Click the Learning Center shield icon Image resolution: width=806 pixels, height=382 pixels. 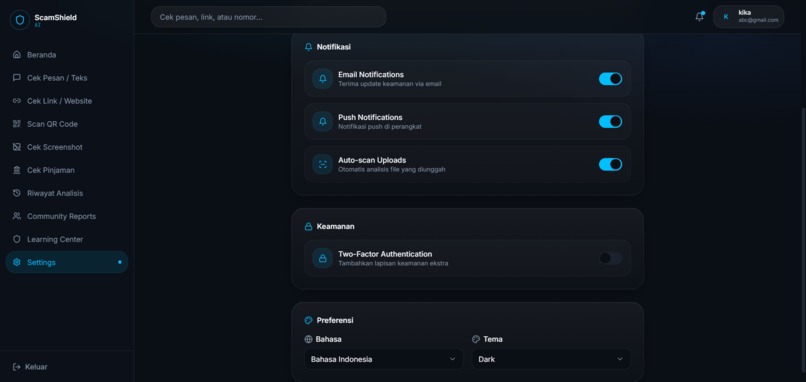pos(16,239)
